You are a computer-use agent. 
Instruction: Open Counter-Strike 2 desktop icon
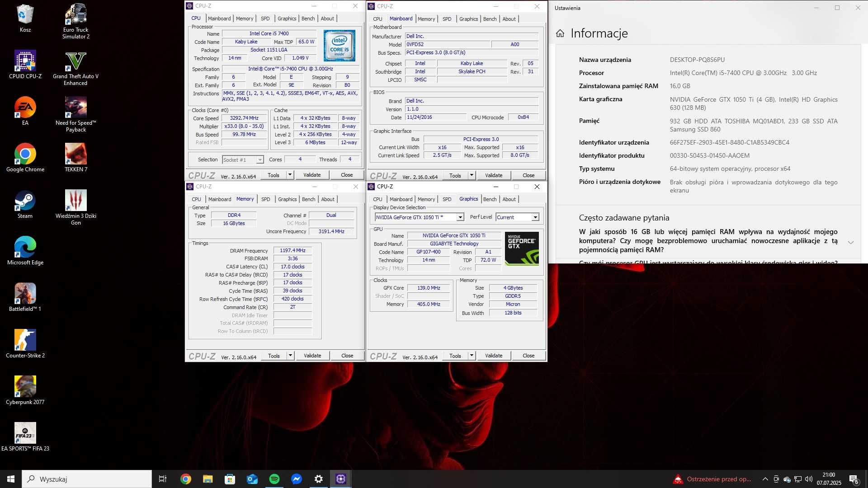[x=25, y=344]
